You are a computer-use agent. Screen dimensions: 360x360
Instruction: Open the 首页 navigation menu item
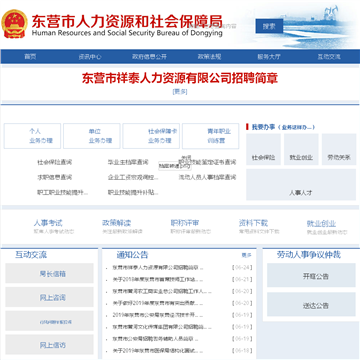(x=30, y=57)
